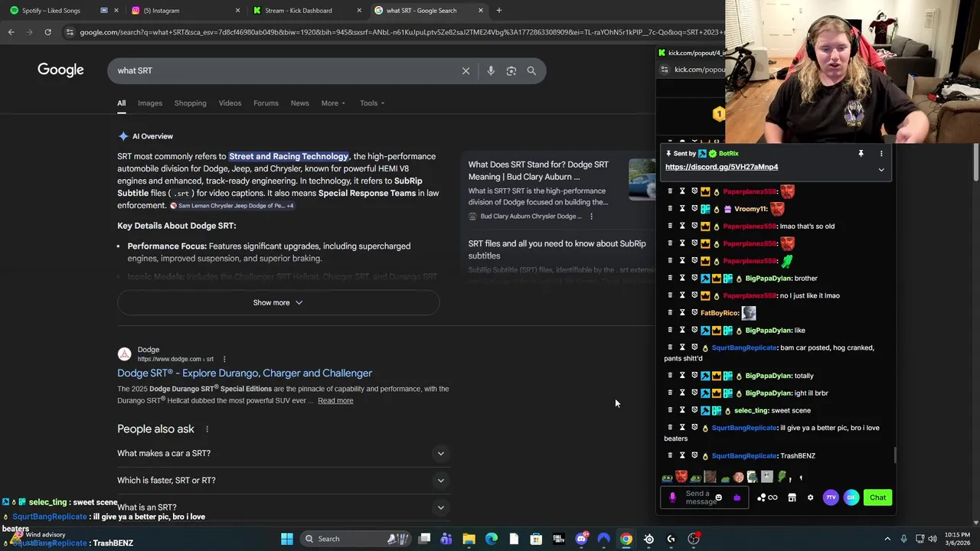Ban FatBoyRico with the shield icon

point(694,313)
